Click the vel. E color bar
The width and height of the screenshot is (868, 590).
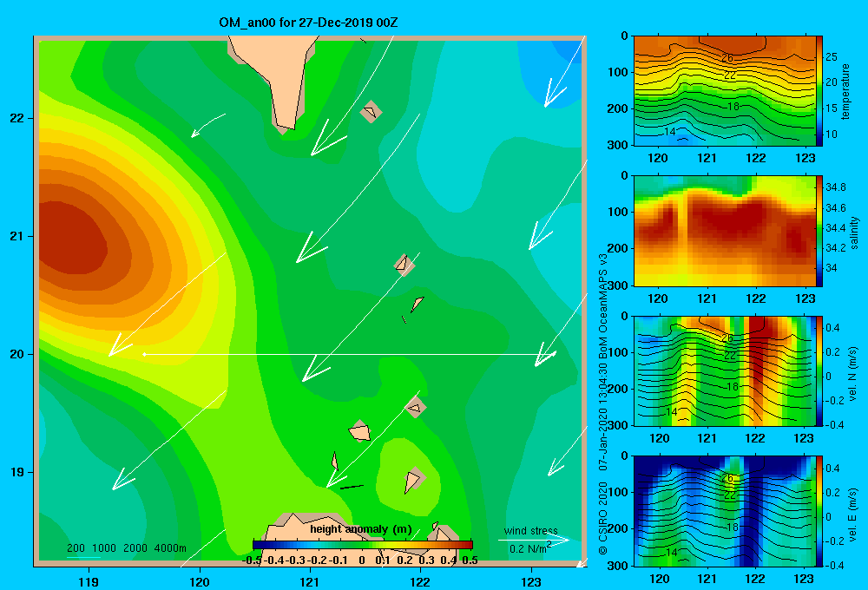[819, 511]
